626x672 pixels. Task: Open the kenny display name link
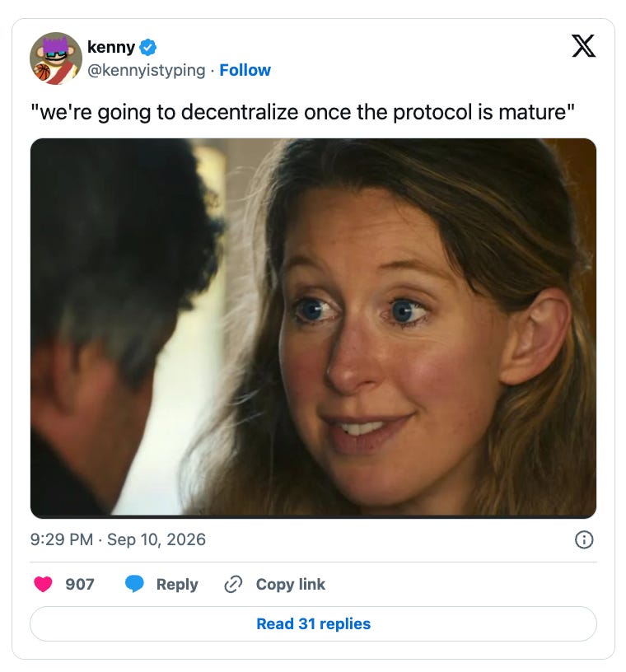pos(111,47)
